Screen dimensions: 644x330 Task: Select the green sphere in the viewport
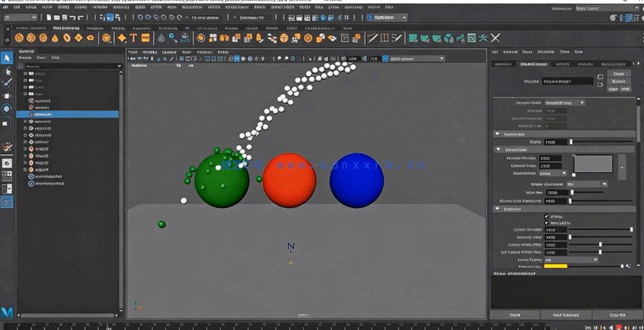point(222,180)
